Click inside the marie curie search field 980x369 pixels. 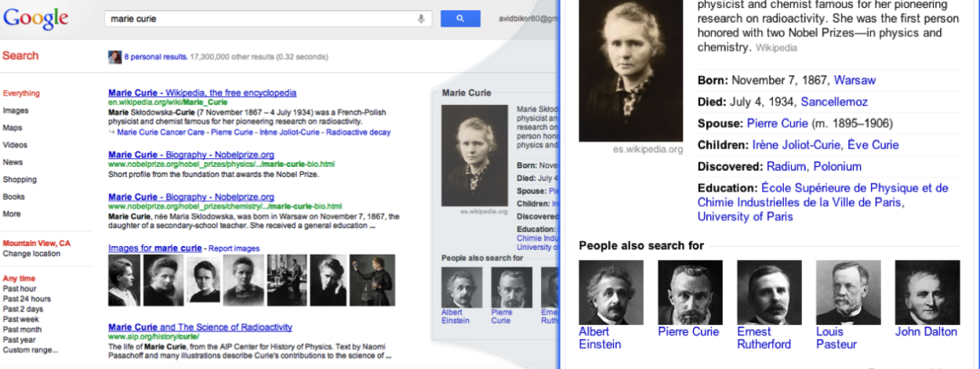tap(259, 19)
